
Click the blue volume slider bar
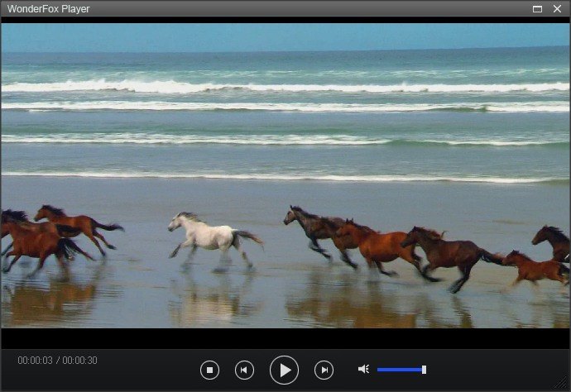tap(400, 370)
